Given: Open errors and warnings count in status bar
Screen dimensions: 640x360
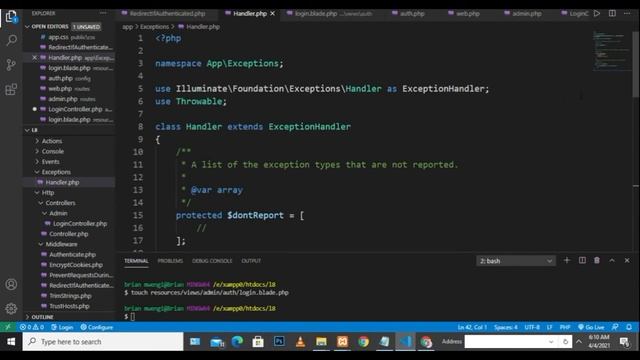Looking at the screenshot, I should 32,327.
